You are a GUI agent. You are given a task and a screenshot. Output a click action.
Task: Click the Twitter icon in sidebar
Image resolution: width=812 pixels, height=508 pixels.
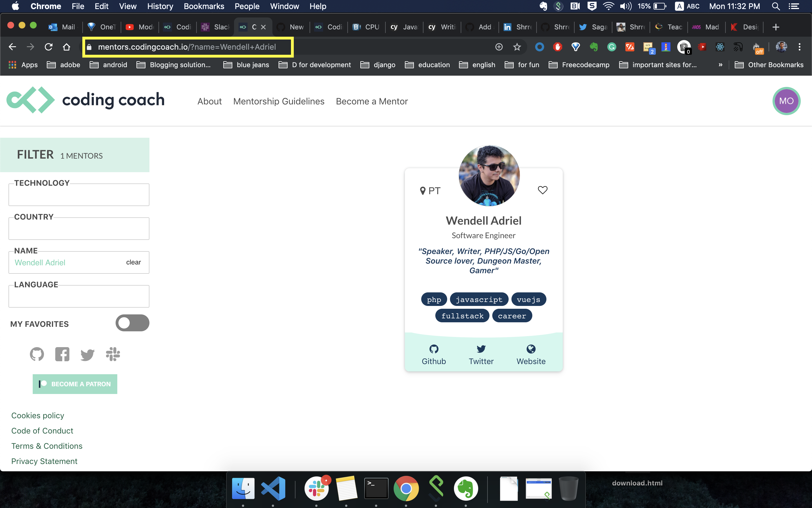coord(88,354)
